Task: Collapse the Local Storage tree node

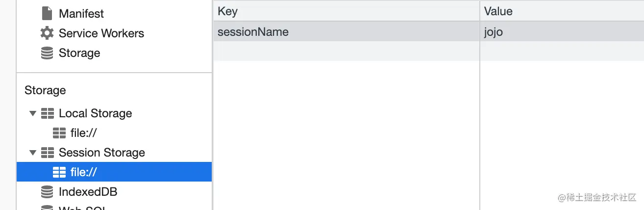Action: [33, 113]
